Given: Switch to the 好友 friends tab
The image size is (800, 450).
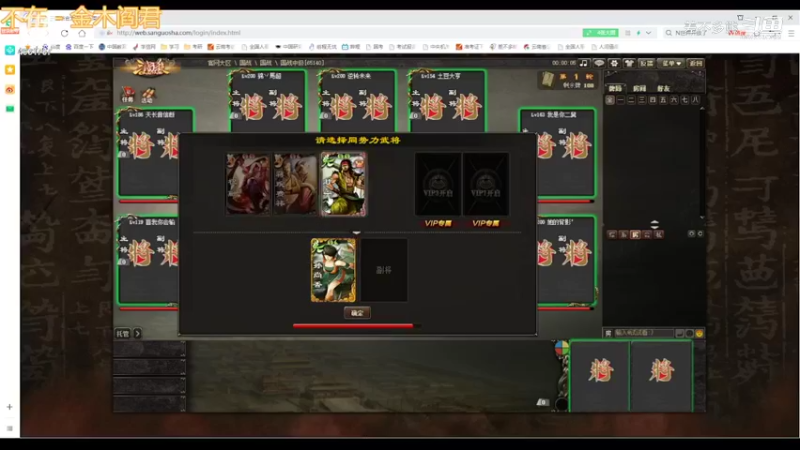Looking at the screenshot, I should tap(663, 88).
